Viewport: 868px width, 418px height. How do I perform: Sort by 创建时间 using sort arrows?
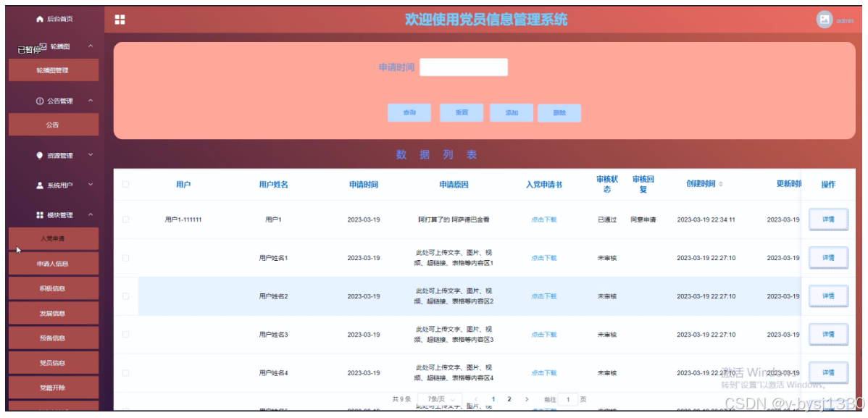720,184
